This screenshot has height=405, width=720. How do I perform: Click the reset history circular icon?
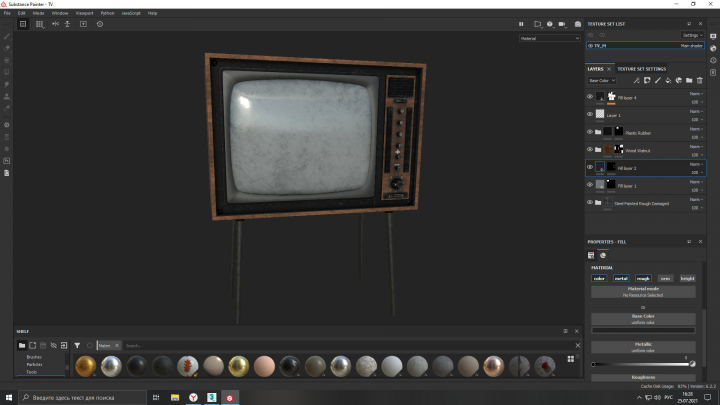(100, 24)
